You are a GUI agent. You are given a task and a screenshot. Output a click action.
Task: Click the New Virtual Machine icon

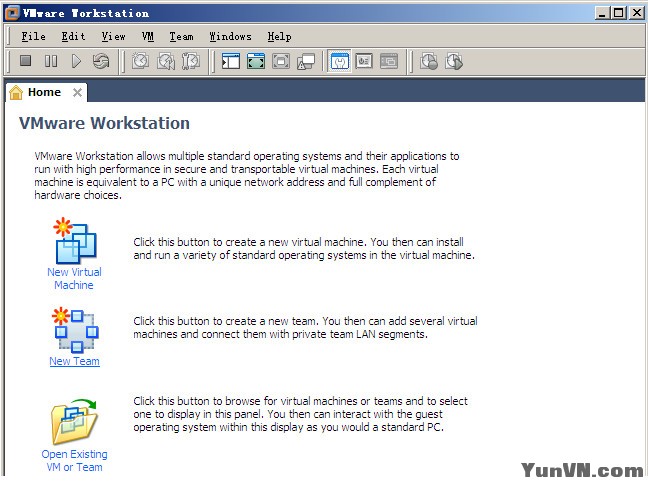(75, 241)
